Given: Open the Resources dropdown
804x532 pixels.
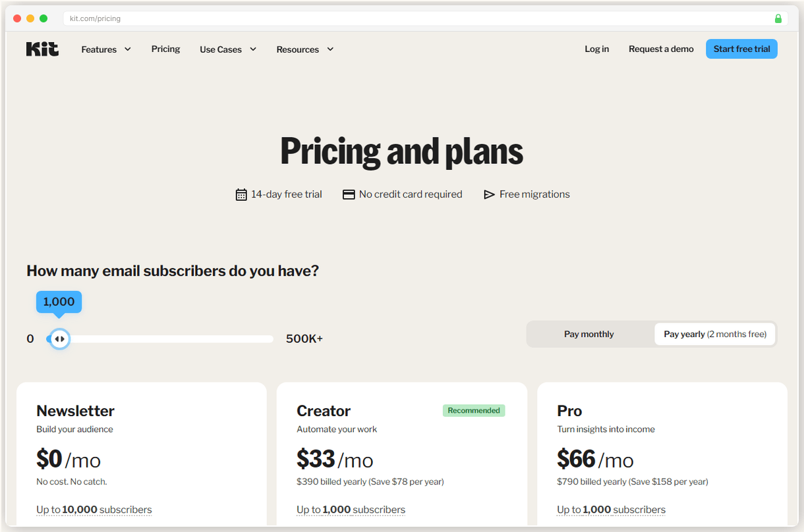Looking at the screenshot, I should pyautogui.click(x=304, y=49).
